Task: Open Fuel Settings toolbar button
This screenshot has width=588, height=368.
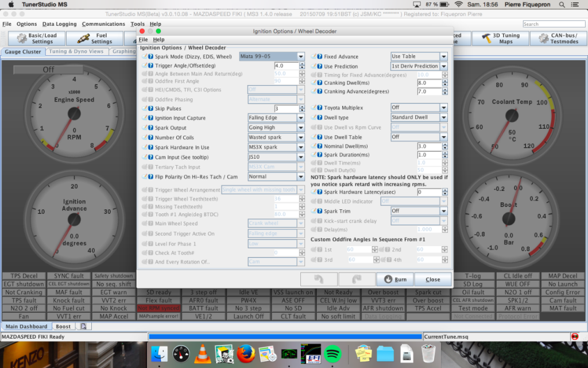Action: 95,39
